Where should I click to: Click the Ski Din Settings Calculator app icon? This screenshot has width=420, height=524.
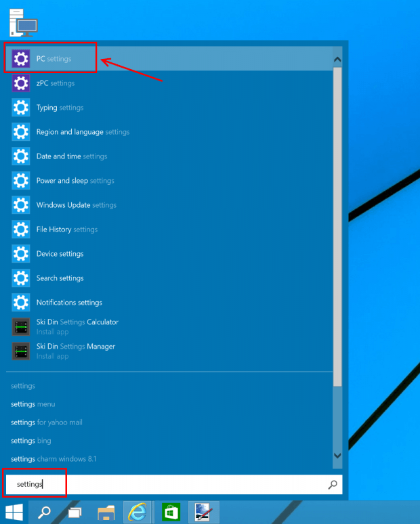tap(21, 327)
